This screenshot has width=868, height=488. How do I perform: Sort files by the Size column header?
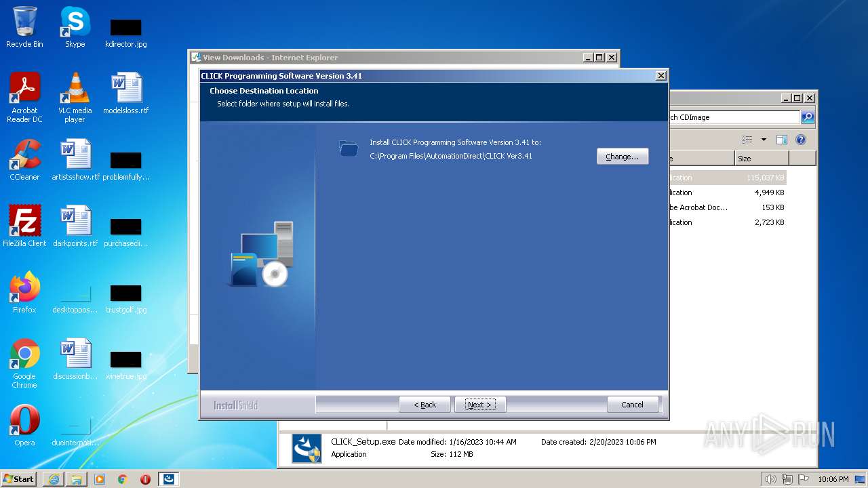[762, 159]
